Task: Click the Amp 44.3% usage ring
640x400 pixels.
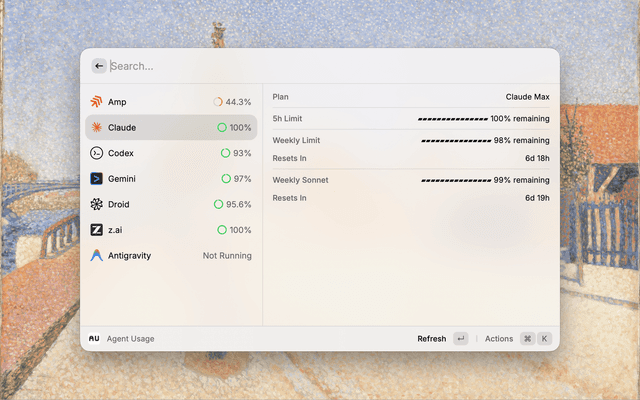Action: (218, 102)
